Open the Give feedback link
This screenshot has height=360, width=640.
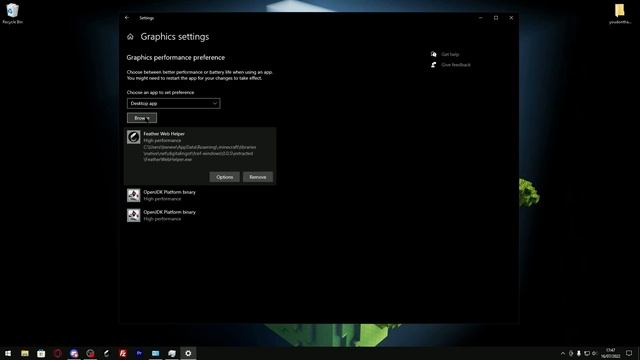pos(456,65)
